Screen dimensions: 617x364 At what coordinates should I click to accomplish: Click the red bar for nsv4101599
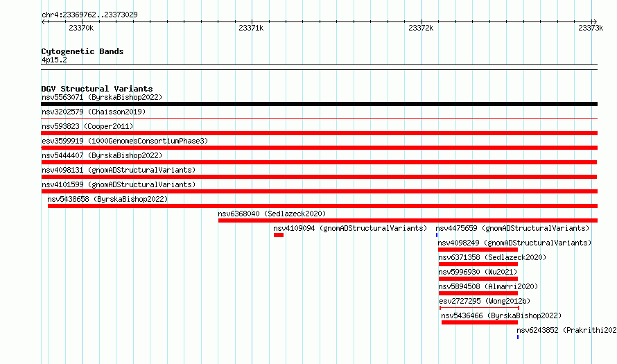click(319, 191)
